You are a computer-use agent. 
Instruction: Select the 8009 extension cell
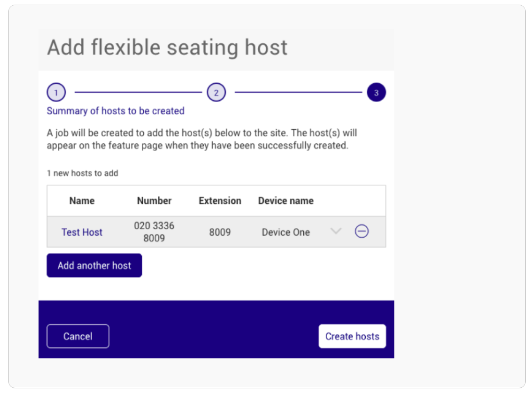pos(220,232)
